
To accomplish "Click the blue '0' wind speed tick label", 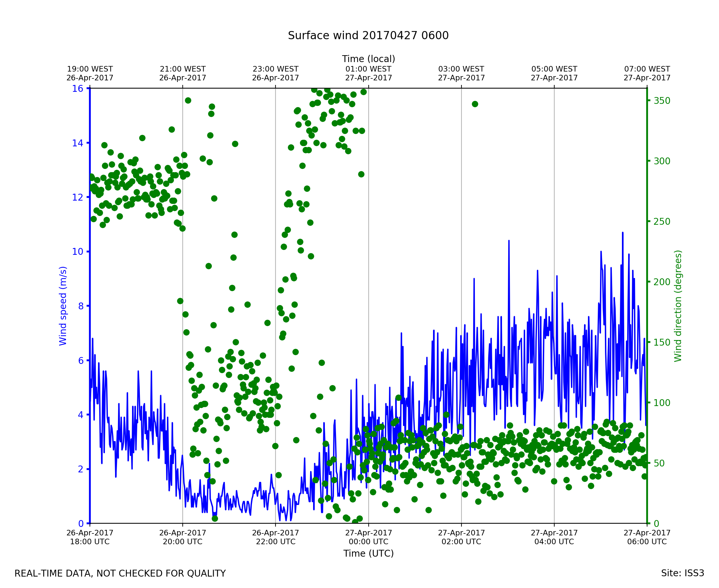I will (x=81, y=524).
